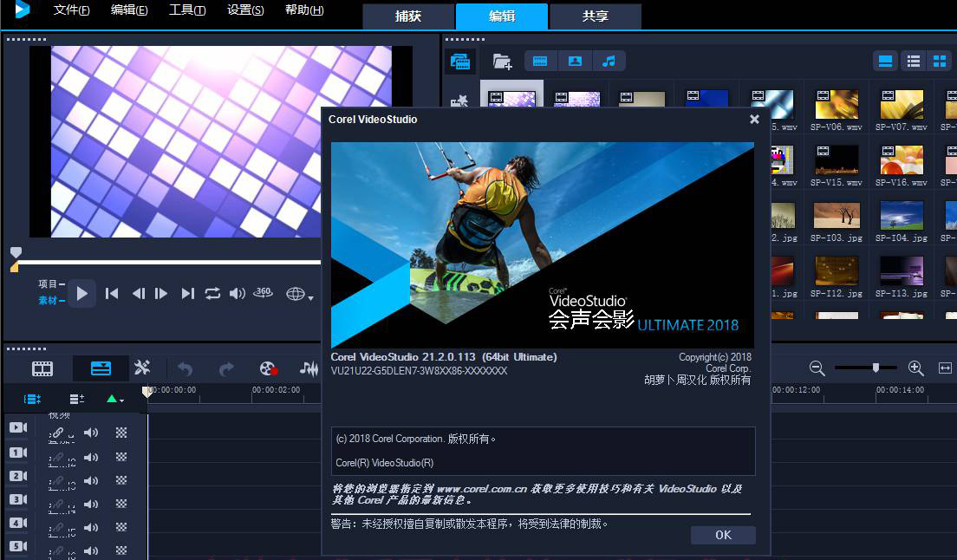
Task: Switch to the 编辑 edit tab
Action: (x=502, y=16)
